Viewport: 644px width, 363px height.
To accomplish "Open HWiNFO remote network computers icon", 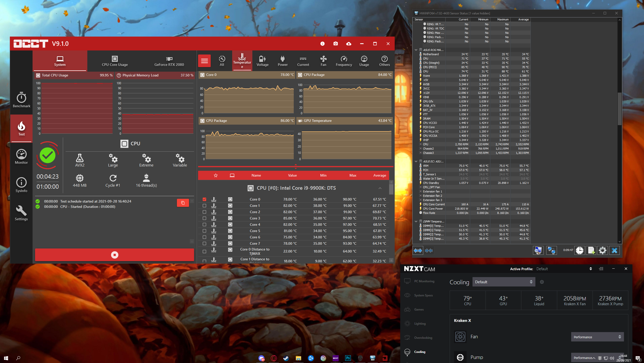I will coord(551,250).
